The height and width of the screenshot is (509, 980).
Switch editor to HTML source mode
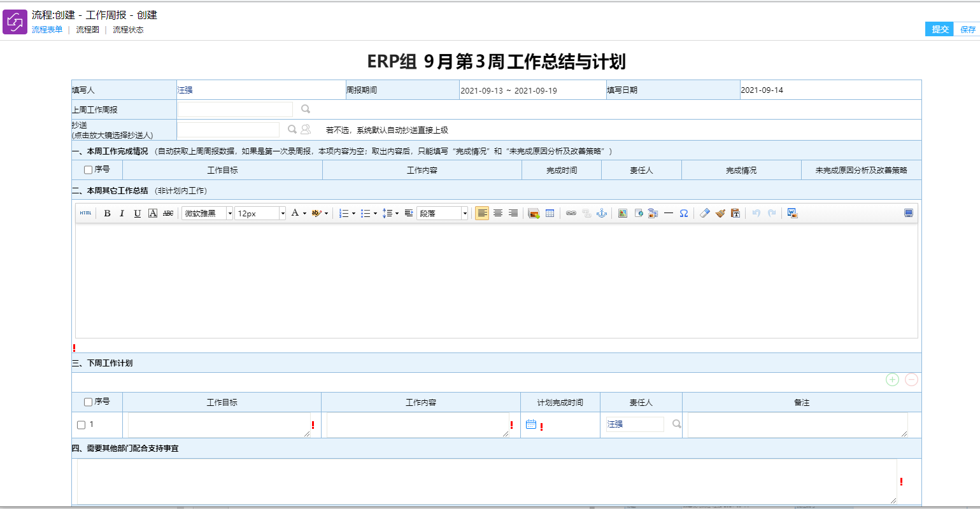[85, 213]
